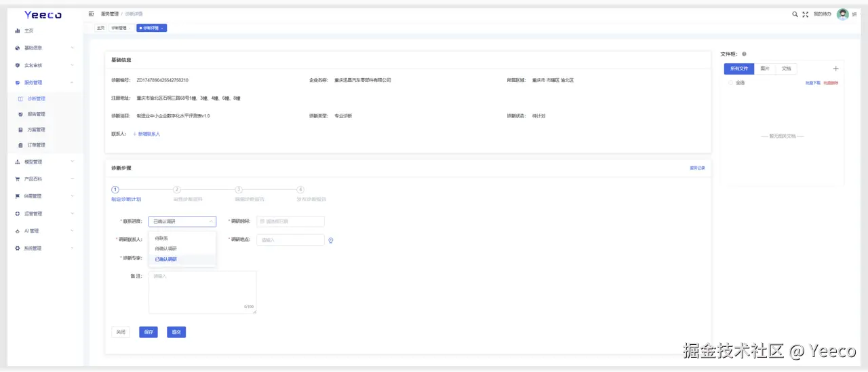
Task: Click the location pin icon beside 调研地点
Action: click(x=331, y=240)
